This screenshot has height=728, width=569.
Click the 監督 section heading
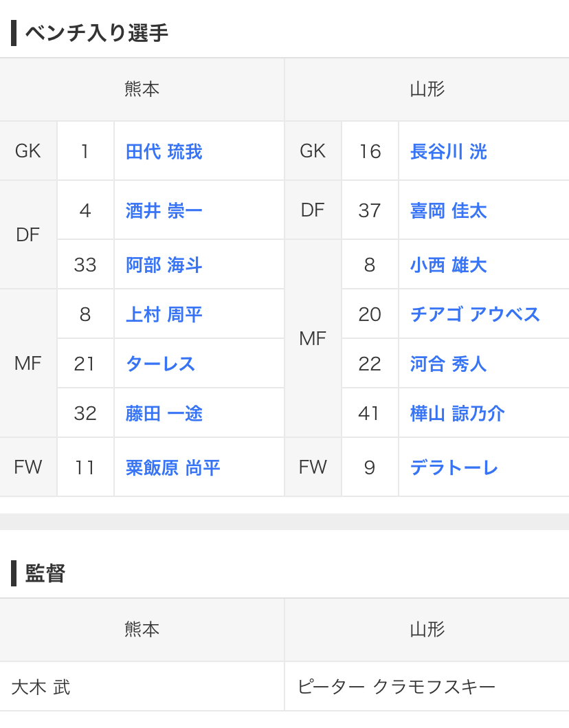45,573
